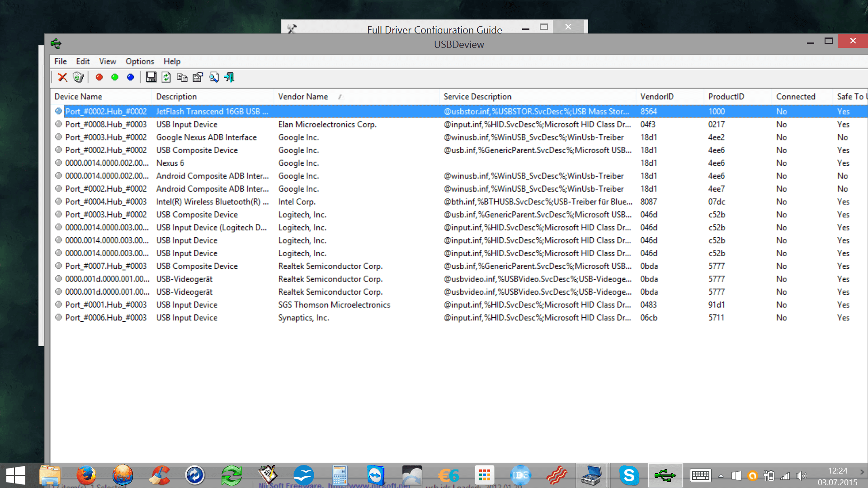Open the Help menu
The image size is (868, 488).
point(172,61)
